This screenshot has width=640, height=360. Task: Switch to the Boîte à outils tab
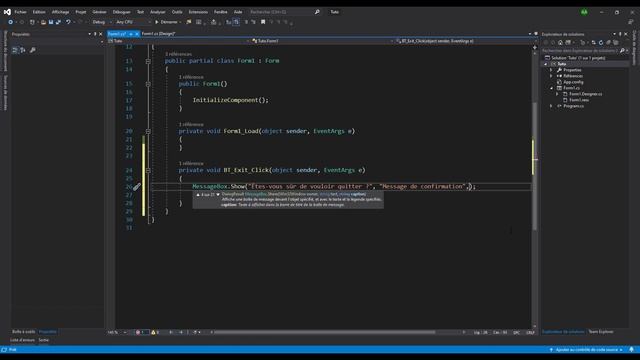[x=24, y=332]
